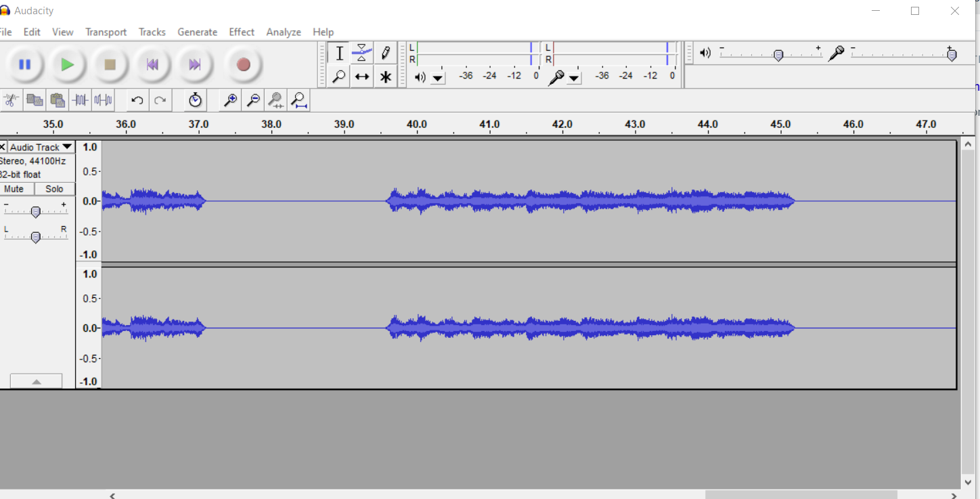Undo the last edit
980x499 pixels.
(137, 101)
